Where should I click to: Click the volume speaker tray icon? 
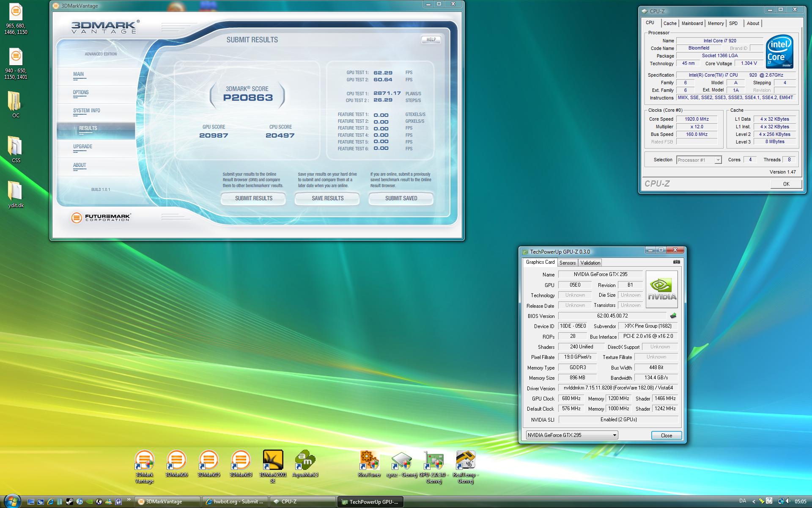pyautogui.click(x=788, y=501)
